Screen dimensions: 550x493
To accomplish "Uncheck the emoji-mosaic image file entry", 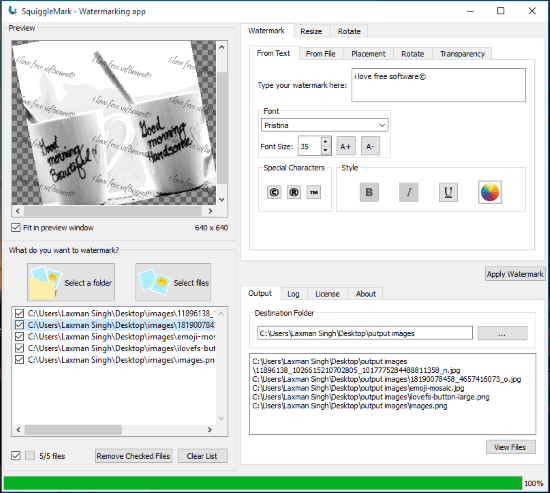I will click(x=19, y=337).
